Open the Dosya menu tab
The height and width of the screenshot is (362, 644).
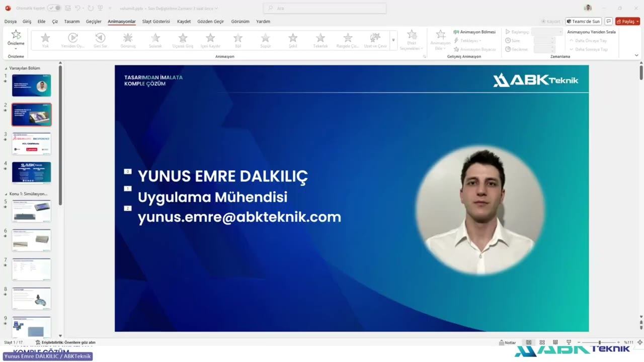point(11,22)
